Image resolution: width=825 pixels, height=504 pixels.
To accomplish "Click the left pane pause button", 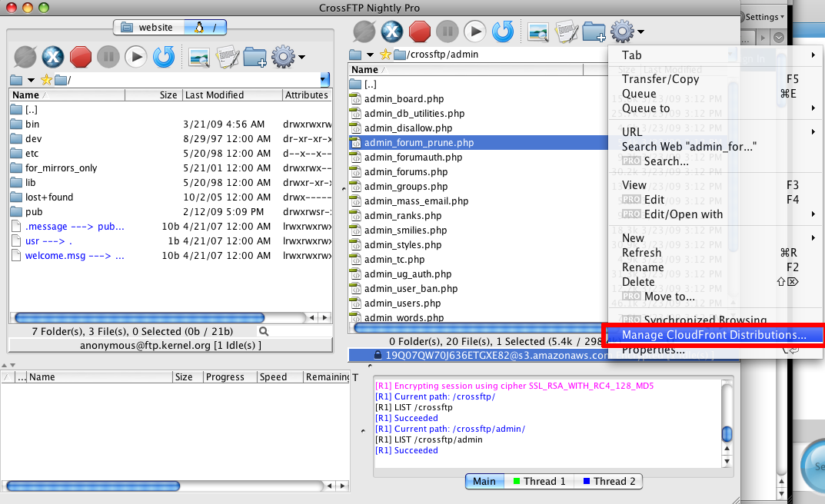I will [x=108, y=57].
